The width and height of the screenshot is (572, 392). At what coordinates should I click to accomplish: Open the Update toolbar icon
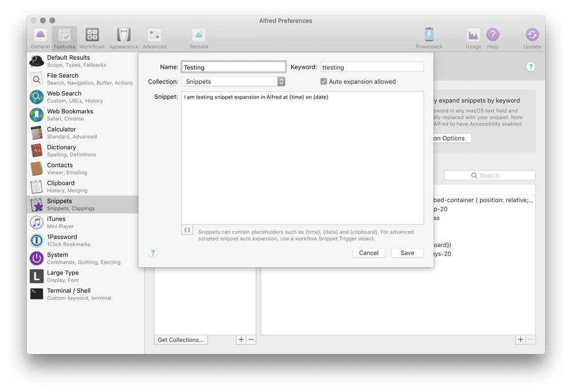click(532, 38)
